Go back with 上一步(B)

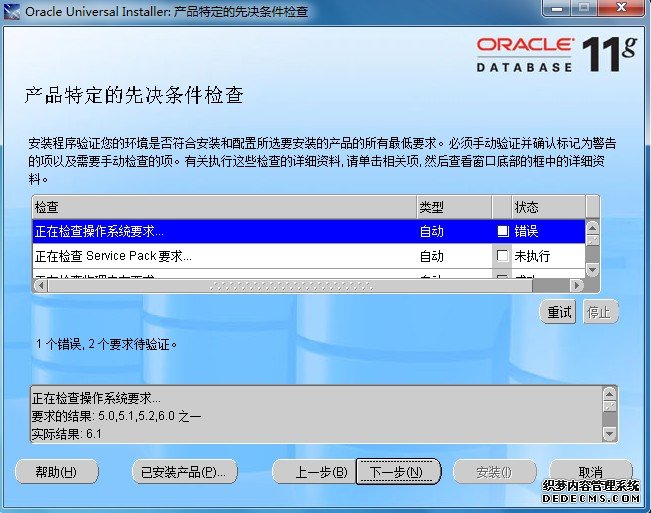point(315,472)
